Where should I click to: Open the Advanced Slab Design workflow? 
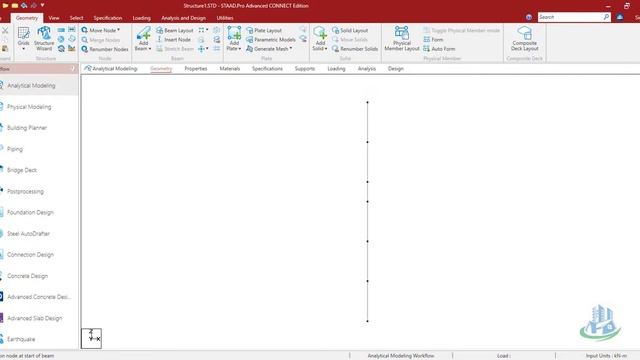coord(39,318)
